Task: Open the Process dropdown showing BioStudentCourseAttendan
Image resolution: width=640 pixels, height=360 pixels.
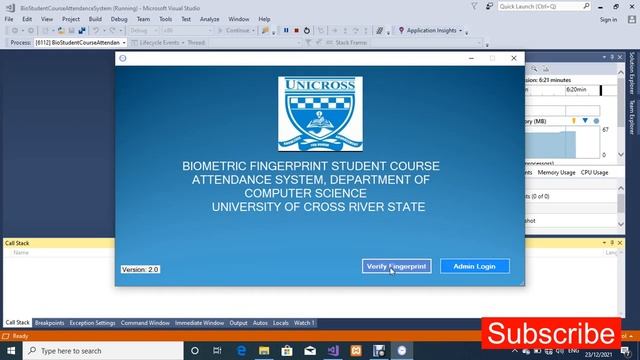Action: (x=80, y=42)
